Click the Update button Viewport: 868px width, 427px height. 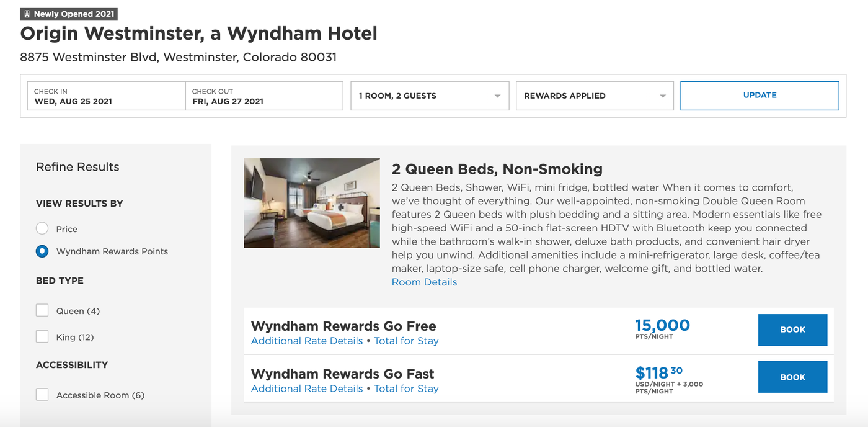(759, 95)
